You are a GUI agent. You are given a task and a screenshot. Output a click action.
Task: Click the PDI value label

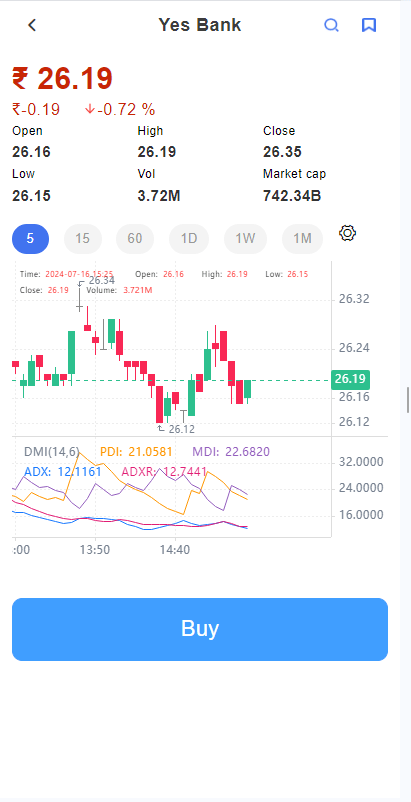click(136, 452)
